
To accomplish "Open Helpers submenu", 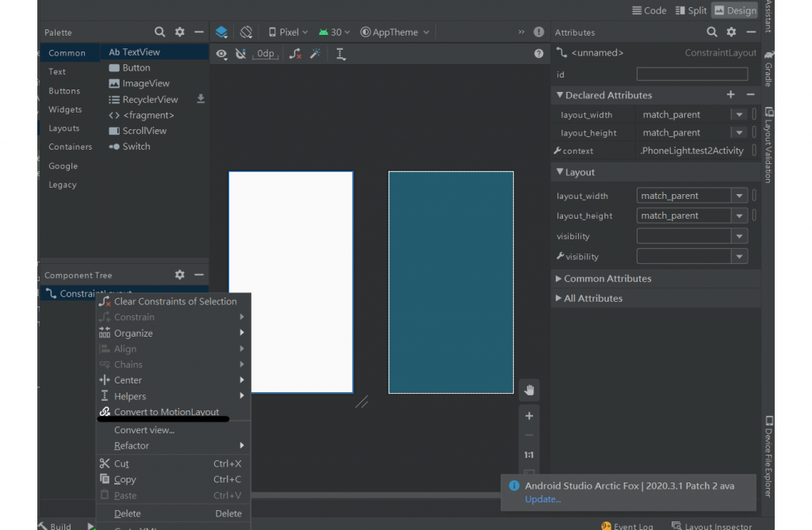I will 174,396.
